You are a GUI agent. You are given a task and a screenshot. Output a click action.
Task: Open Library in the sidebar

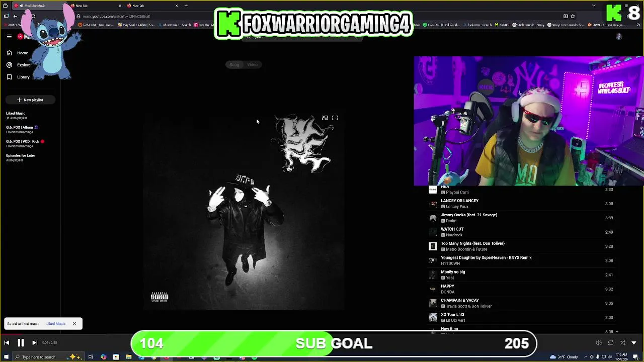point(18,77)
